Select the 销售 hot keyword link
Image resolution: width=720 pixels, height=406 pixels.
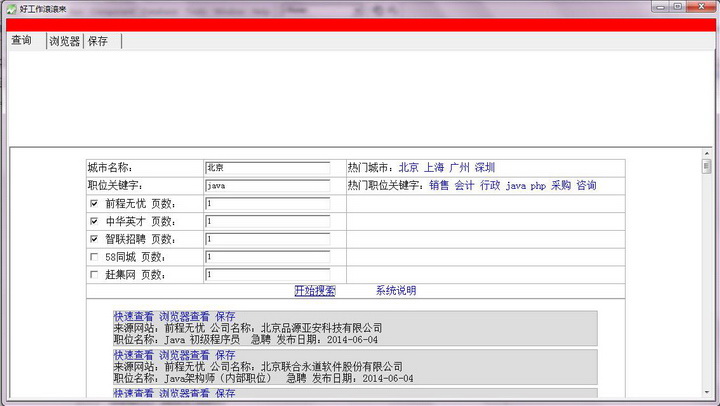pyautogui.click(x=440, y=186)
